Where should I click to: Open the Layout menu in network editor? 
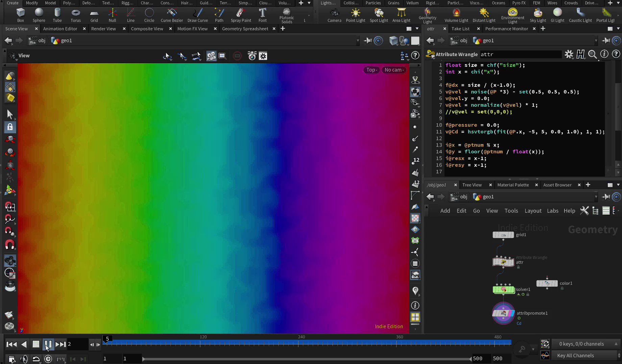tap(533, 211)
